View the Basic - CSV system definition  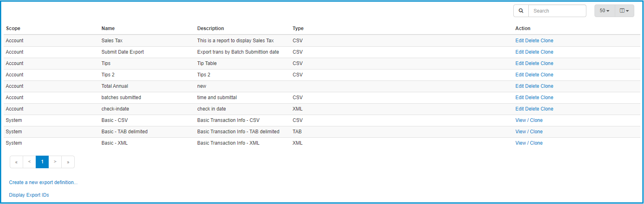point(521,120)
